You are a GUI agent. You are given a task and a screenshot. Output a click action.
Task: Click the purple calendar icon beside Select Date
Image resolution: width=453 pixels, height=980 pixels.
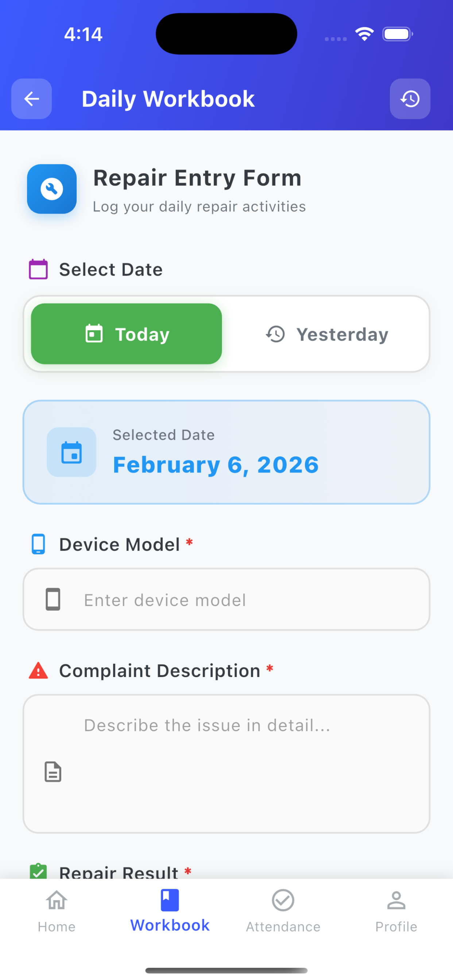[38, 269]
